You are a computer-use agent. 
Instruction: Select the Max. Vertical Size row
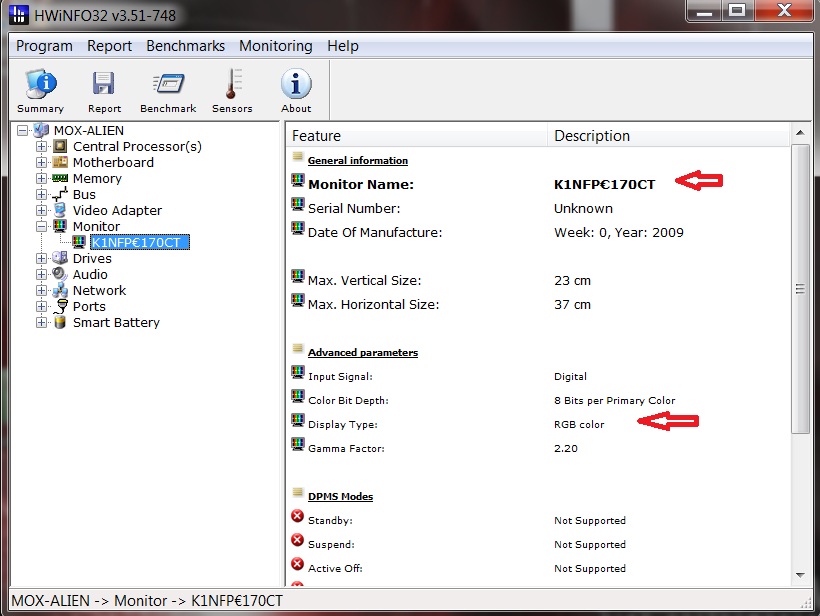[539, 281]
